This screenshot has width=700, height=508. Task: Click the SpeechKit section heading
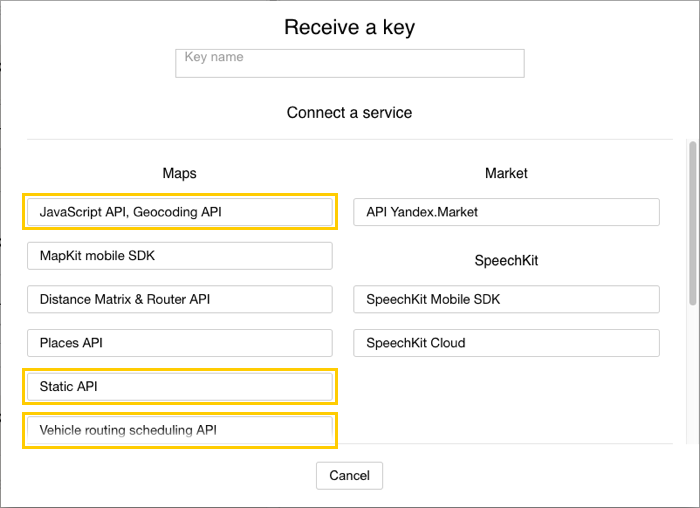pyautogui.click(x=506, y=260)
